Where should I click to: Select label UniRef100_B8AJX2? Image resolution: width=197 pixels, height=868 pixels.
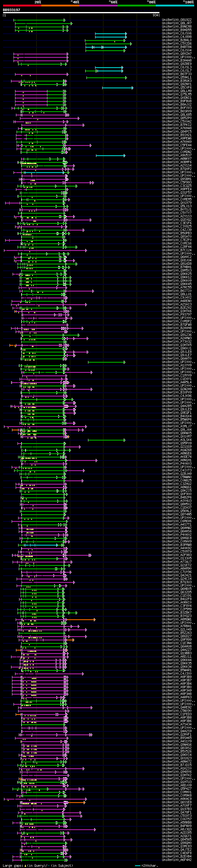177,104
